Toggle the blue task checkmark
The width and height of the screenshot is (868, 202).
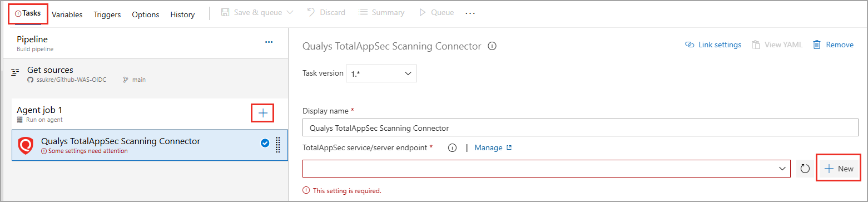click(x=265, y=144)
